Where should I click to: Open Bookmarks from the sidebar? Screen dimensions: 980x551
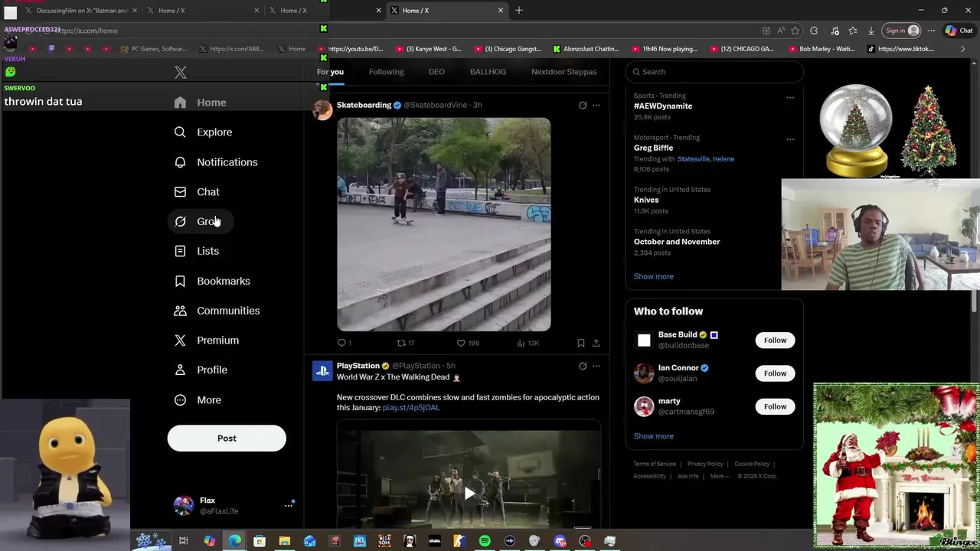212,281
